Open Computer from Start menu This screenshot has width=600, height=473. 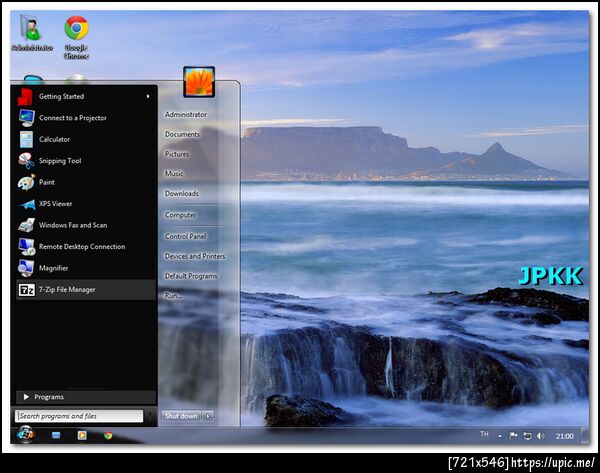(181, 215)
